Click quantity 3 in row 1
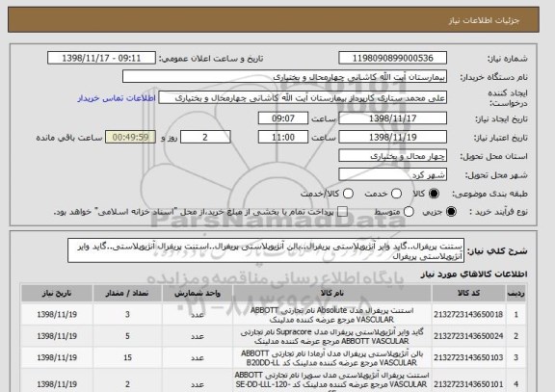Image resolution: width=555 pixels, height=392 pixels. (127, 315)
